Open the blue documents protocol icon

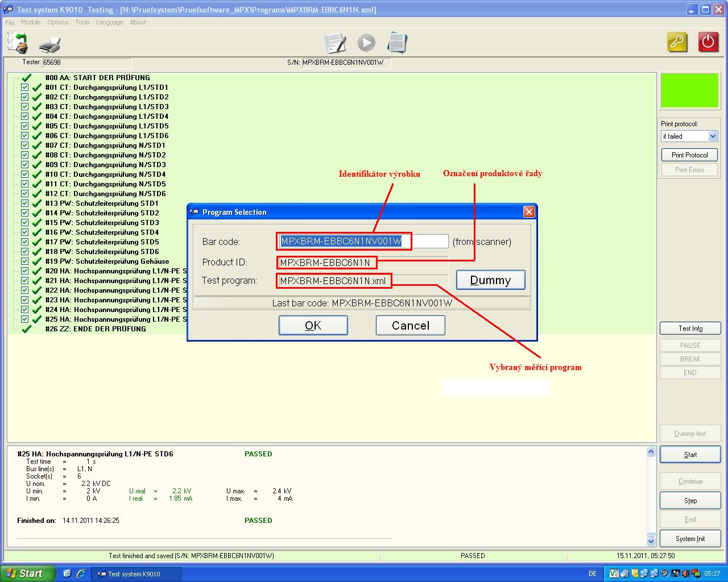[397, 43]
